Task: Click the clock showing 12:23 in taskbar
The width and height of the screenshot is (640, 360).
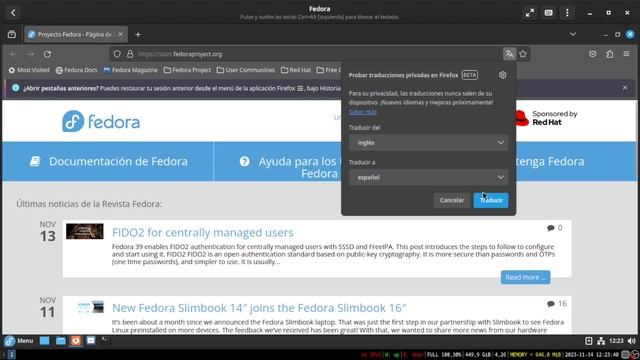Action: pyautogui.click(x=616, y=341)
